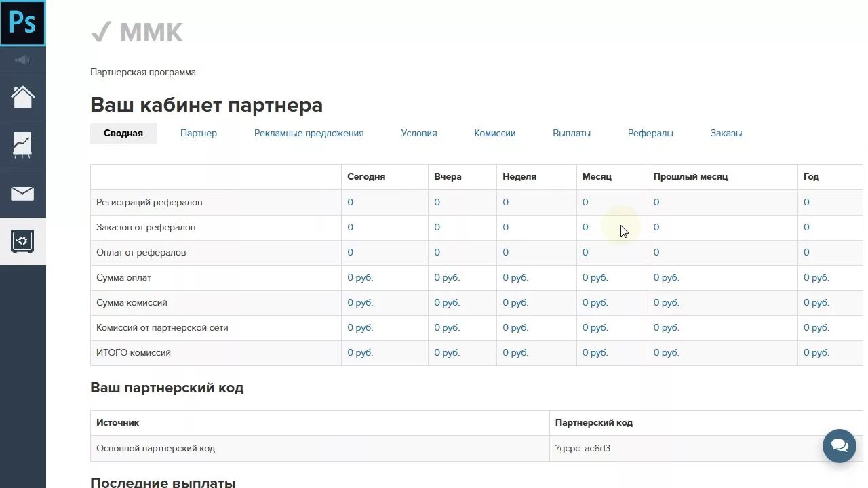Click the checkmark MMK logo

click(x=136, y=33)
